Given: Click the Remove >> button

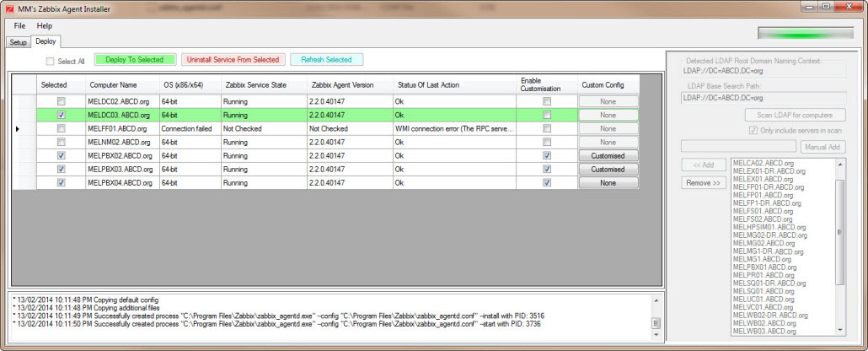Looking at the screenshot, I should (702, 182).
